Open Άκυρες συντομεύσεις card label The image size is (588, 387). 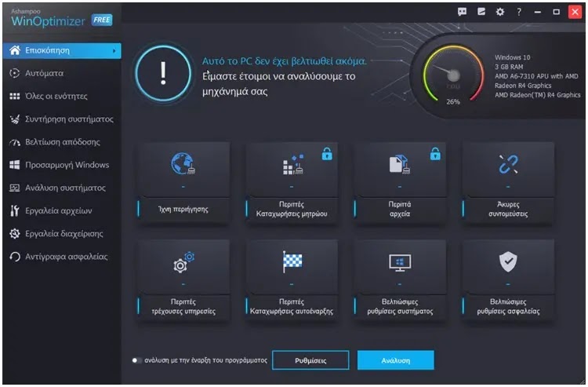tap(508, 209)
